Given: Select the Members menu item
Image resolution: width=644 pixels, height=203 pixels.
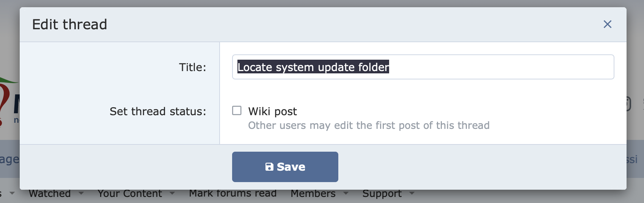Looking at the screenshot, I should (313, 193).
